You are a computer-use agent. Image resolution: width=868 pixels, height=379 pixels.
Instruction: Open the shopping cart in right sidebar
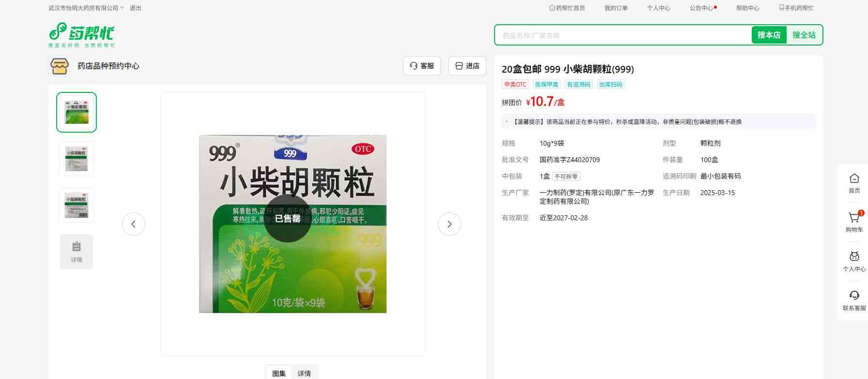click(x=854, y=218)
